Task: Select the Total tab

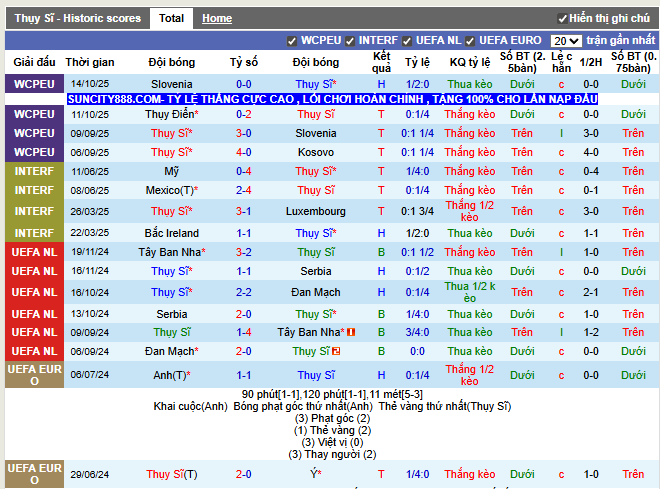Action: (171, 19)
